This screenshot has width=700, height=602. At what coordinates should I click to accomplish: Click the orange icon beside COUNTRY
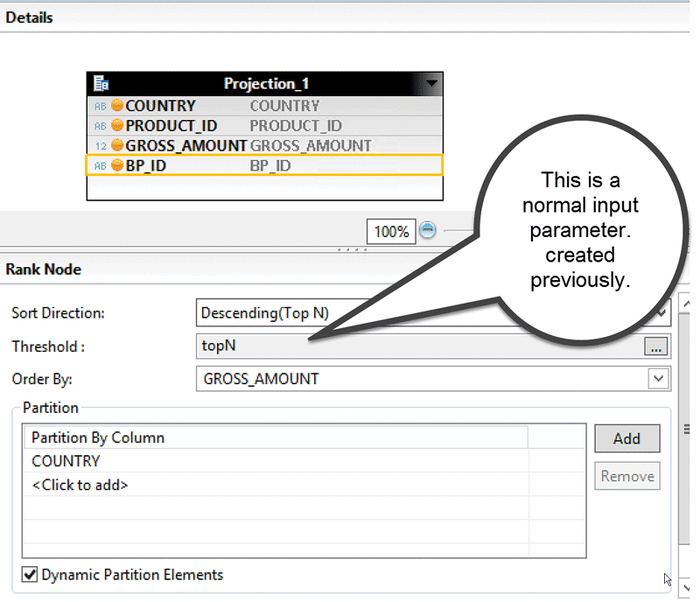[x=117, y=106]
